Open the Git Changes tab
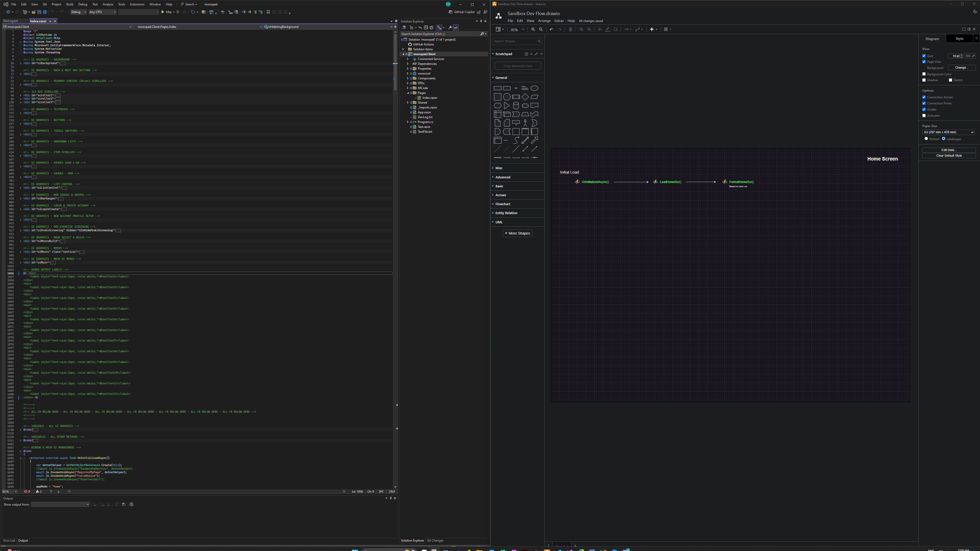Viewport: 980px width, 551px height. point(435,540)
